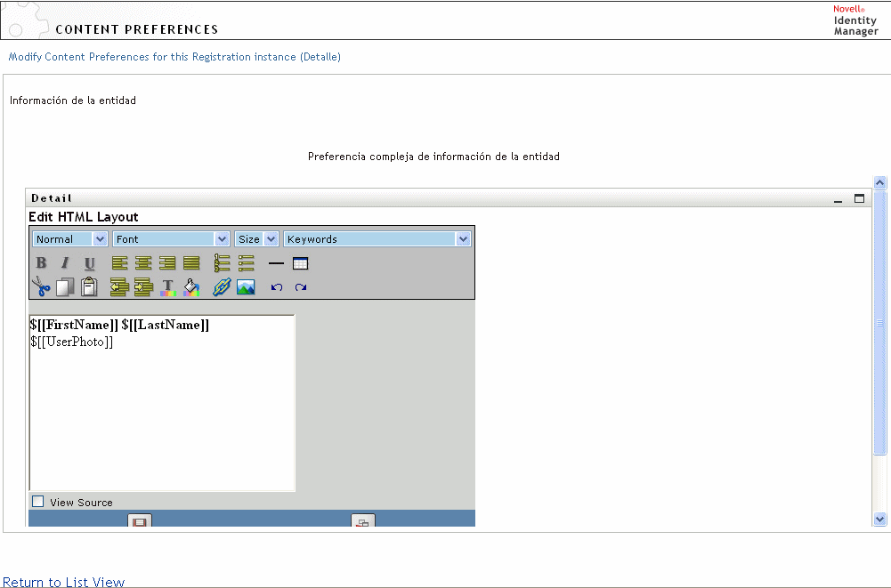Click Preferencia compleja de información text
This screenshot has width=891, height=588.
(x=433, y=157)
